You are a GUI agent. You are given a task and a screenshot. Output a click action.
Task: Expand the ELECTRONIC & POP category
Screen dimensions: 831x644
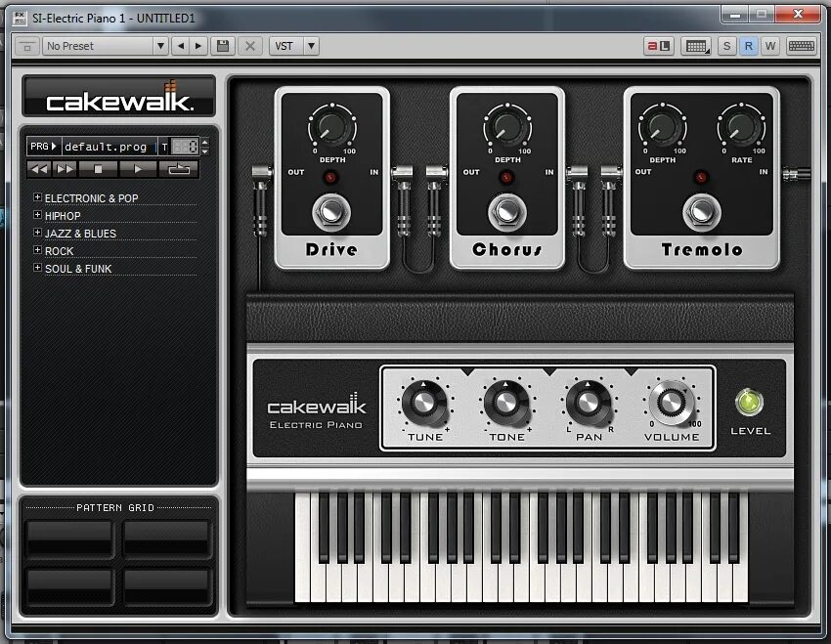click(37, 197)
